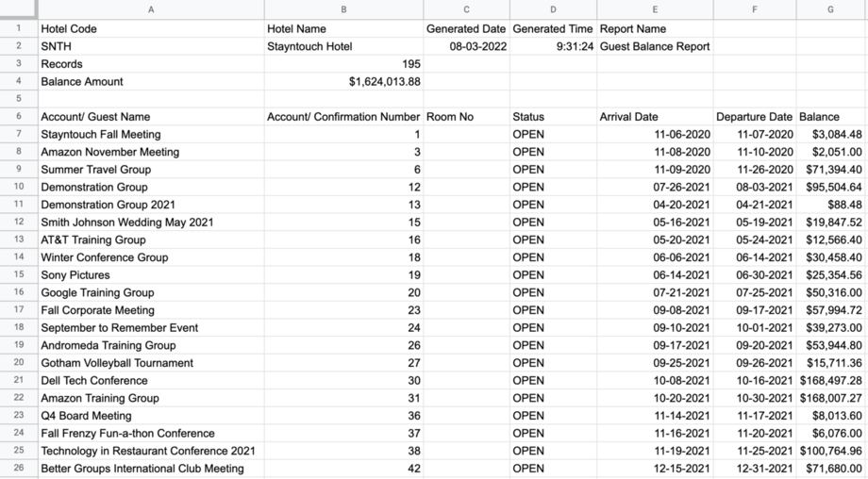
Task: Click confirmation number 42 cell
Action: tap(343, 469)
